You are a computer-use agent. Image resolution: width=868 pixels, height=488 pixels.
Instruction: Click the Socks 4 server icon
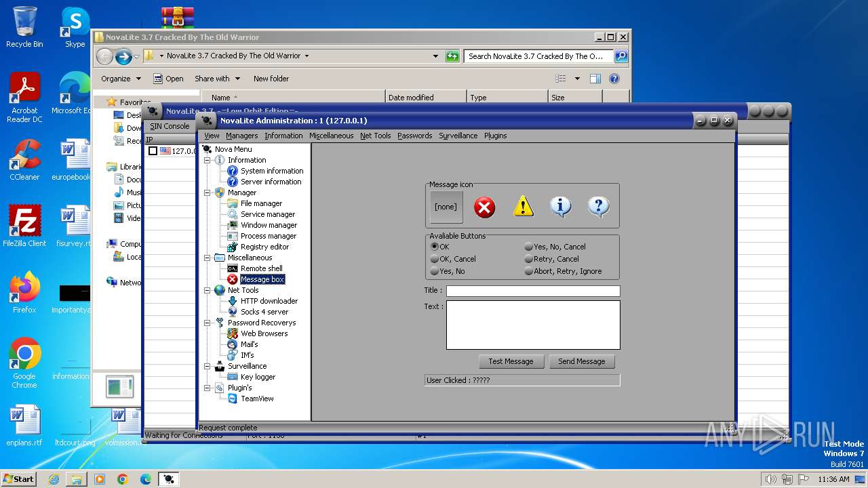(x=233, y=312)
